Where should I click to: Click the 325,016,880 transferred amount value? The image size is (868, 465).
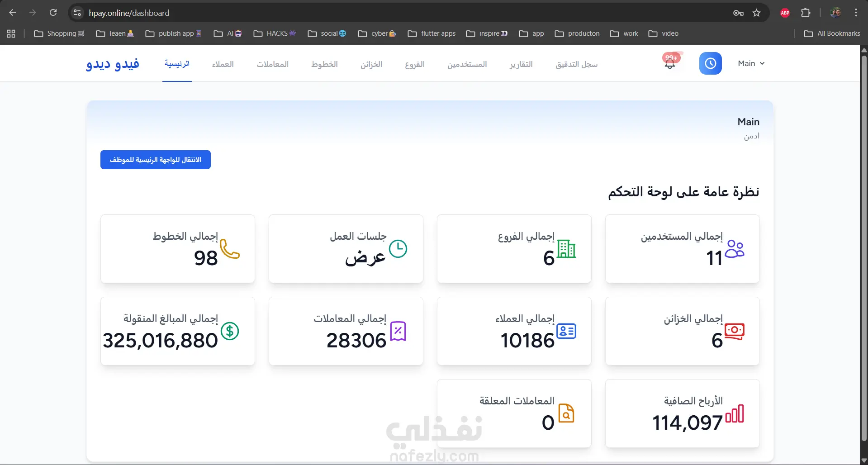point(160,341)
